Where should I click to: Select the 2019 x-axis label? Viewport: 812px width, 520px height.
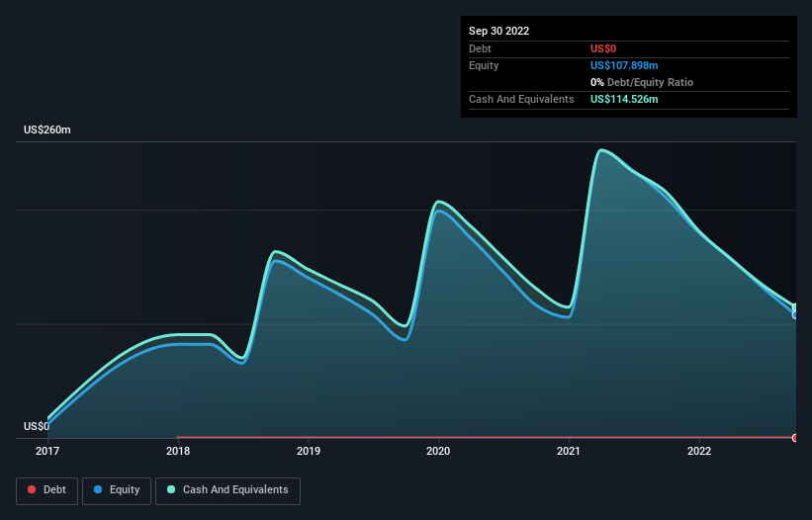click(x=309, y=451)
